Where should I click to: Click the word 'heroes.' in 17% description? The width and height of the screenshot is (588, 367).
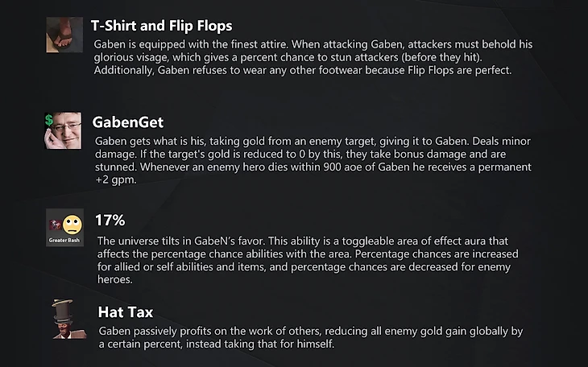(x=114, y=279)
